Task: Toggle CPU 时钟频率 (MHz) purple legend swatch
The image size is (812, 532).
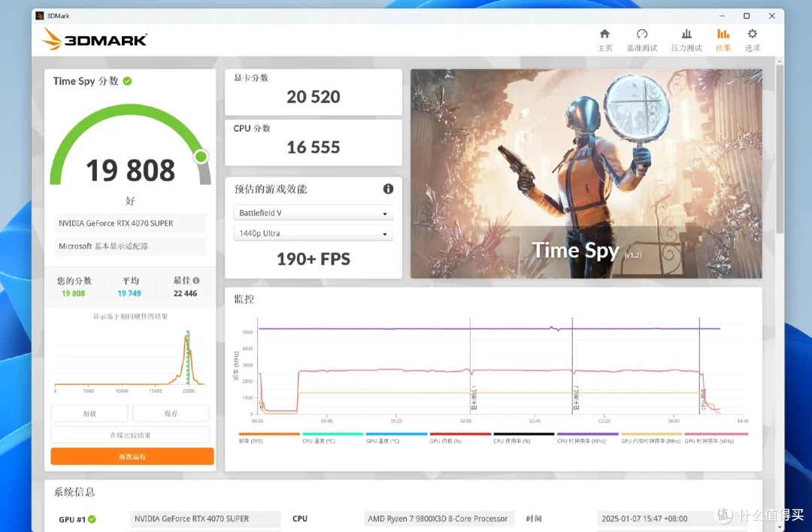Action: (x=587, y=434)
